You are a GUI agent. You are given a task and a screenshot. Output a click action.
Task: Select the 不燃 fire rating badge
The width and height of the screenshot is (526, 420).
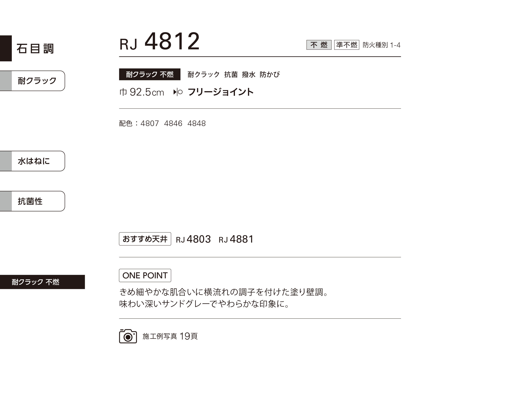[x=319, y=45]
